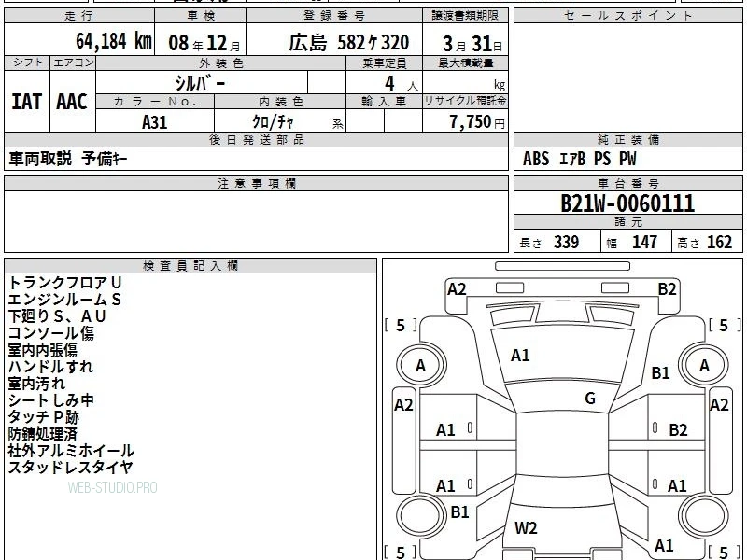Click the kg unit in max load cell
Viewport: 747px width, 560px height.
click(500, 85)
